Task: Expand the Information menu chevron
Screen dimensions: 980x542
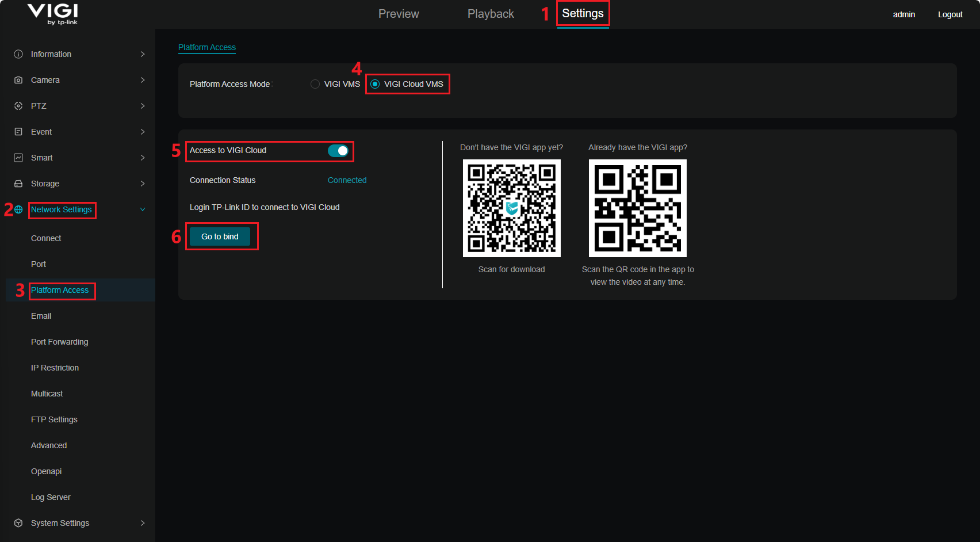Action: pyautogui.click(x=143, y=54)
